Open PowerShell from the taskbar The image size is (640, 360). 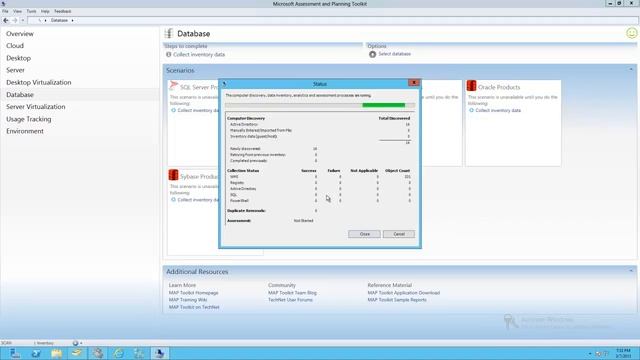(36, 353)
